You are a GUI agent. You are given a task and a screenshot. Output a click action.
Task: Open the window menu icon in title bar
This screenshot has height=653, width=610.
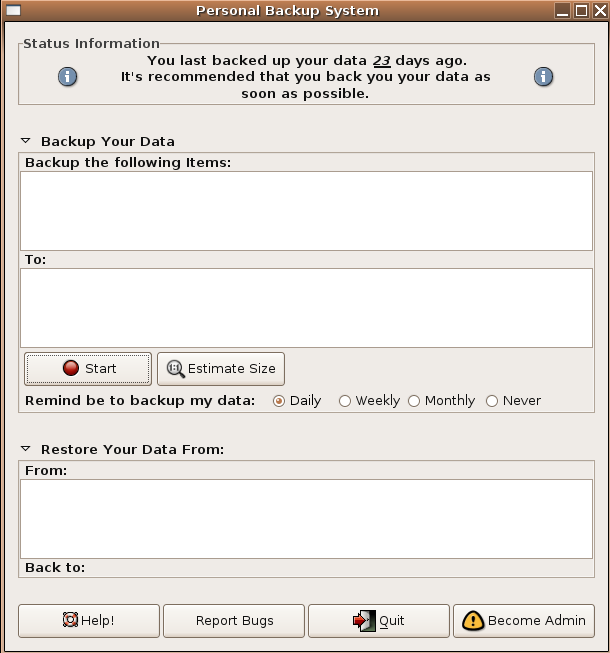click(x=13, y=10)
